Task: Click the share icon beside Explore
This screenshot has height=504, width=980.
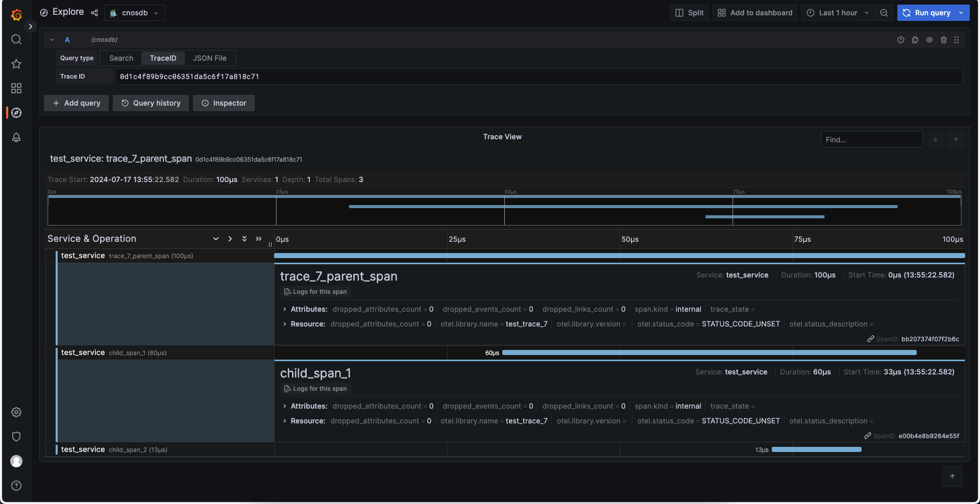Action: [94, 13]
